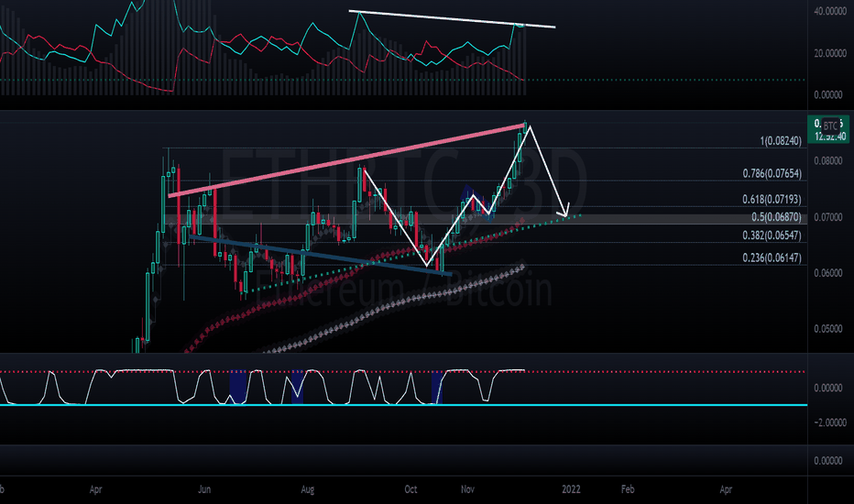The image size is (854, 504).
Task: Select the 1(0.08240) Fibonacci level label
Action: [781, 141]
